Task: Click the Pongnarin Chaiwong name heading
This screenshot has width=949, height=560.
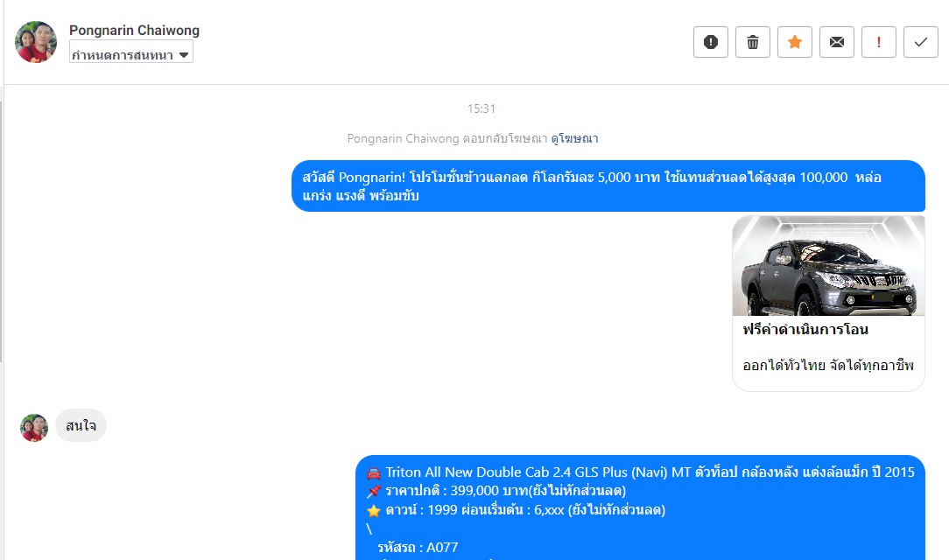Action: [x=134, y=30]
